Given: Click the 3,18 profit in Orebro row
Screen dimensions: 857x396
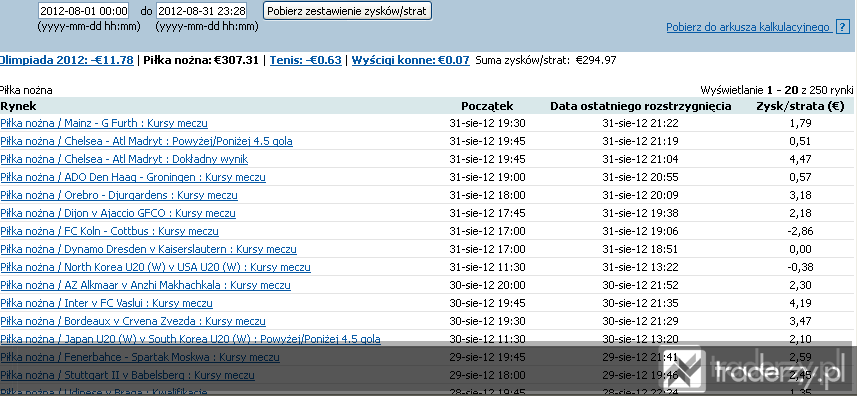Looking at the screenshot, I should [x=801, y=196].
